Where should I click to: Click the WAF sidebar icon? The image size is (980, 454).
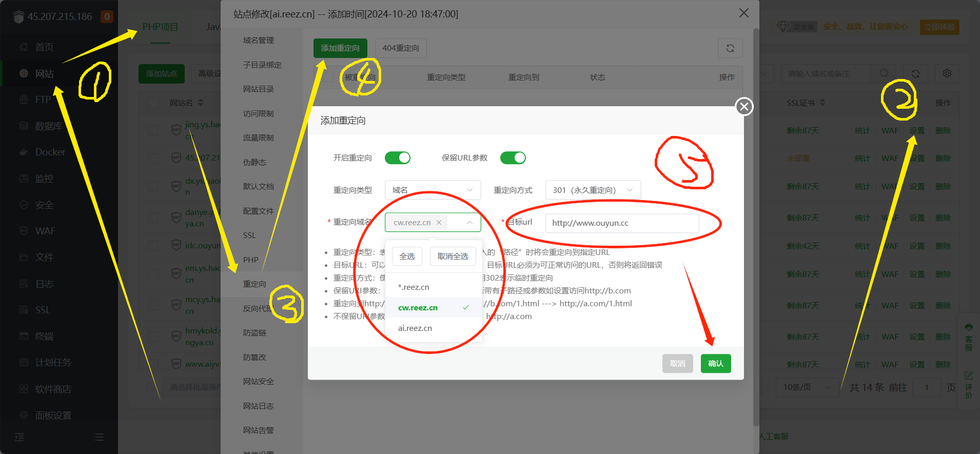[24, 231]
